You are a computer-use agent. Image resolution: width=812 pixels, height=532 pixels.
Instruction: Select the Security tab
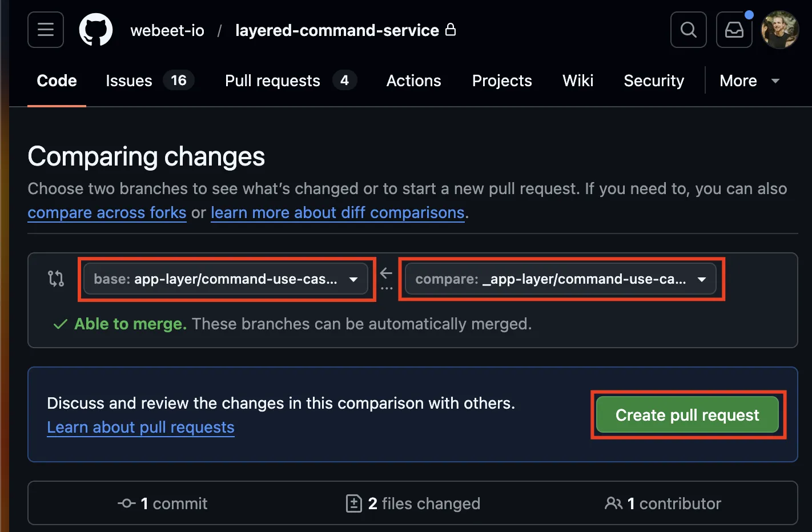654,80
